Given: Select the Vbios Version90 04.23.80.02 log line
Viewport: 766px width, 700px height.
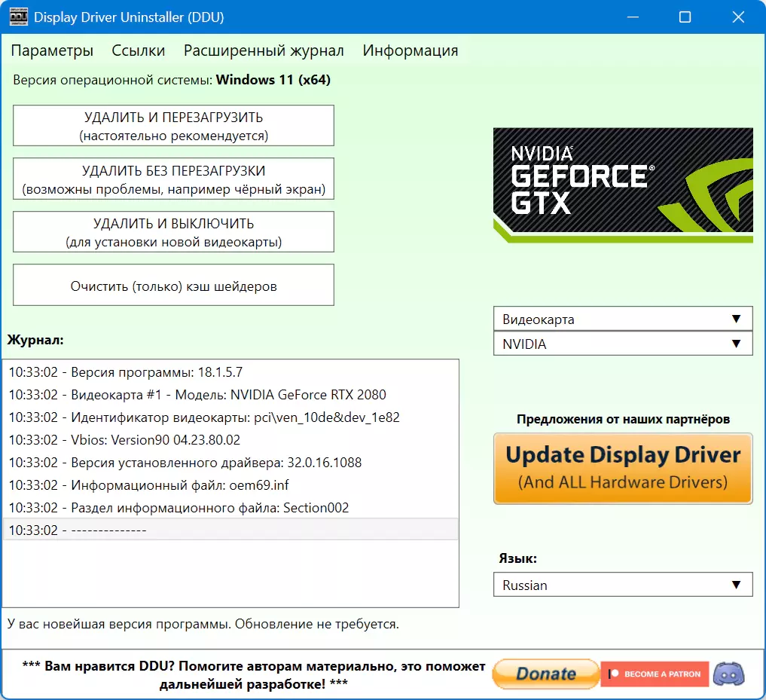Looking at the screenshot, I should point(230,439).
